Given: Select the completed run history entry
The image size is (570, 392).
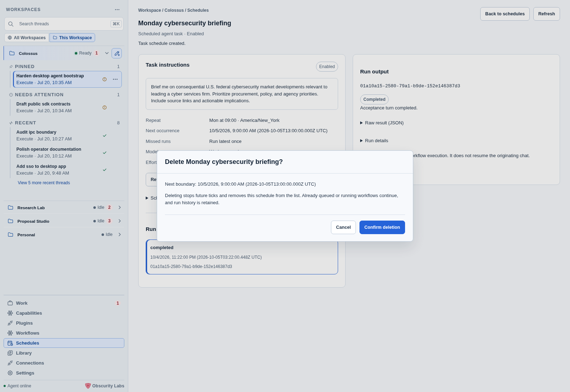Looking at the screenshot, I should (x=242, y=257).
